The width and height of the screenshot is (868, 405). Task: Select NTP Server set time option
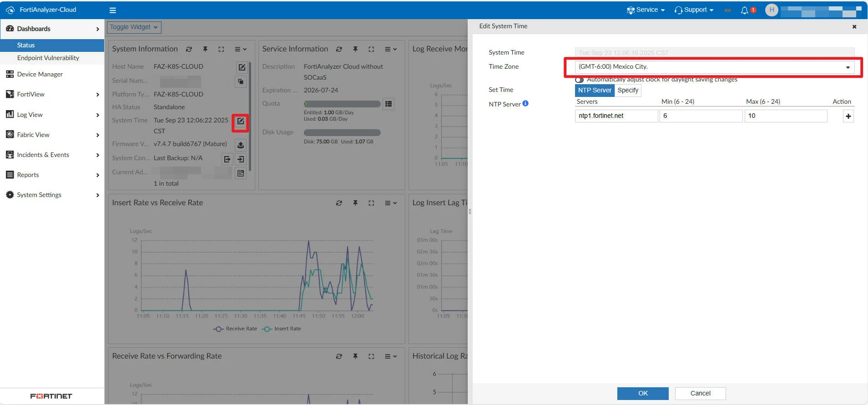tap(595, 90)
